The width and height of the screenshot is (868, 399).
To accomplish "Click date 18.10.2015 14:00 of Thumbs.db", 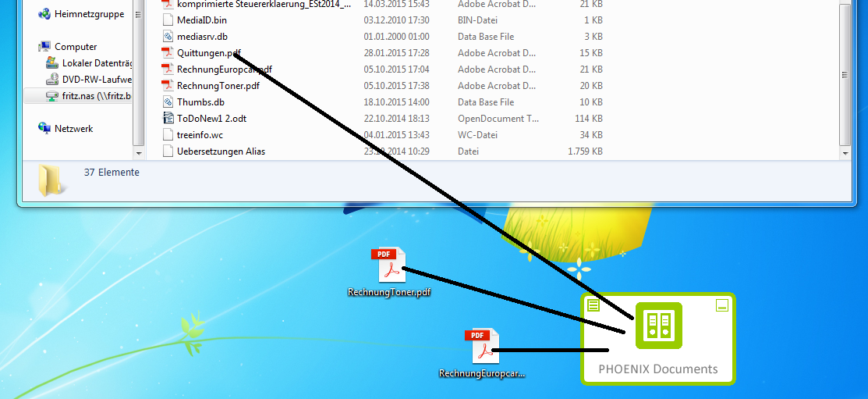I will (396, 102).
